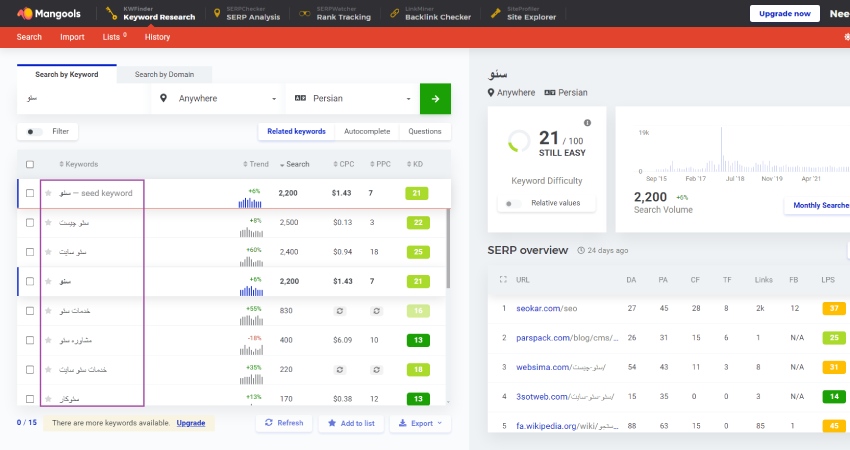Open KWFinder Keyword Research tool

click(151, 14)
